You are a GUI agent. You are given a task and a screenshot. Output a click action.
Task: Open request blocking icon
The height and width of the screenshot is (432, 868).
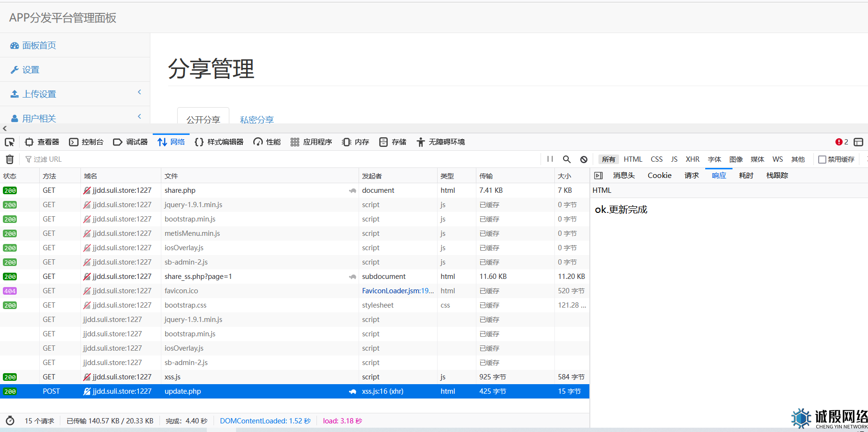tap(584, 159)
